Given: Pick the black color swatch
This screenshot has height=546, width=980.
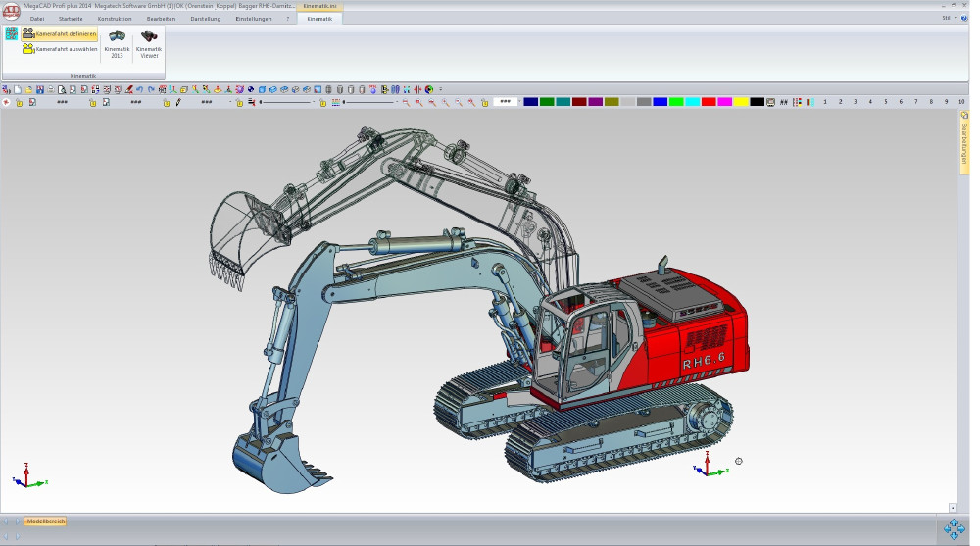Looking at the screenshot, I should pos(757,101).
